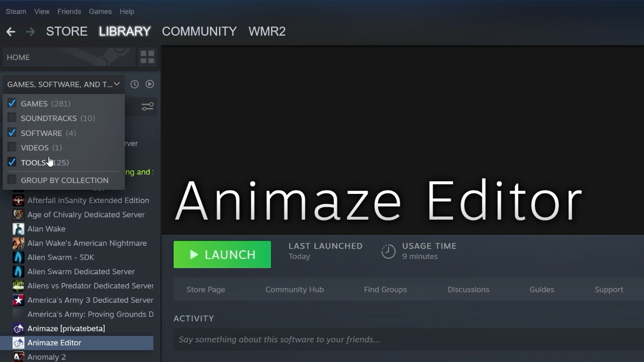Uncheck the TOOLS filter checkbox
The width and height of the screenshot is (644, 362).
[12, 162]
